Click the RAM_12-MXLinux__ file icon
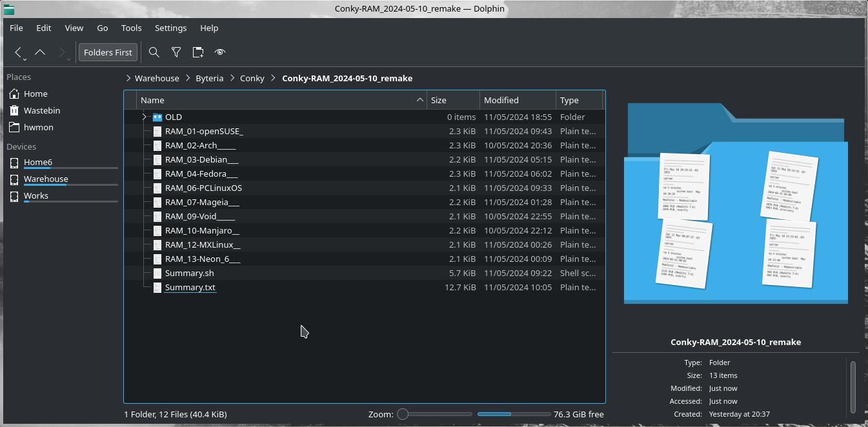This screenshot has height=427, width=868. coord(157,244)
